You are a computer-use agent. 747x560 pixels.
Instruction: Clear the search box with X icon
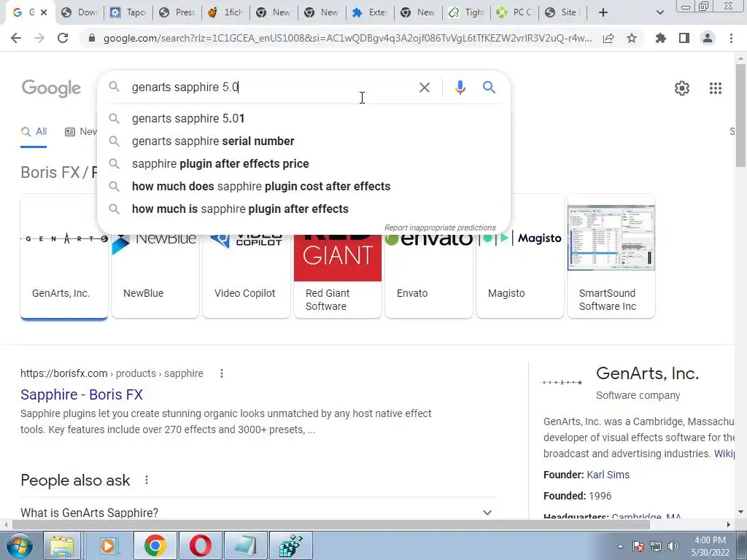coord(425,87)
